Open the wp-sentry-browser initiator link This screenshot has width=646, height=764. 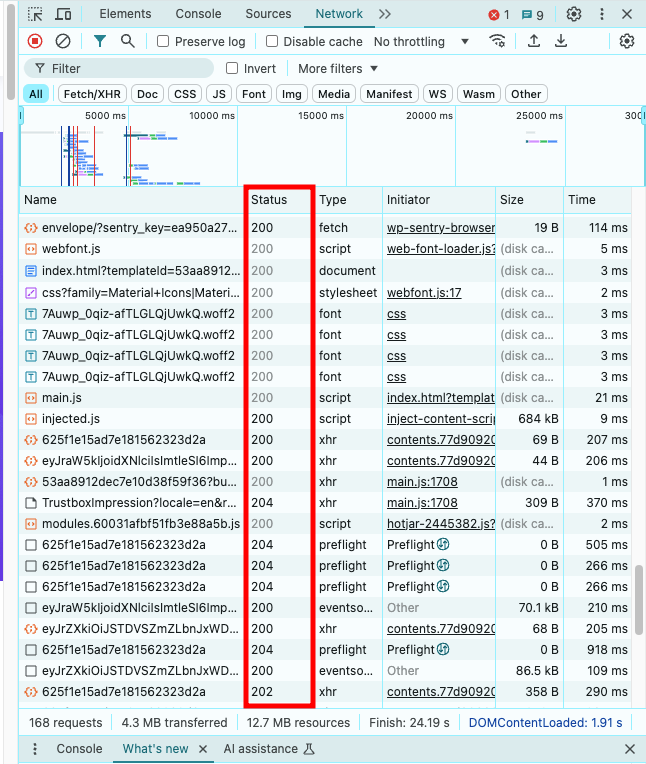click(x=440, y=228)
